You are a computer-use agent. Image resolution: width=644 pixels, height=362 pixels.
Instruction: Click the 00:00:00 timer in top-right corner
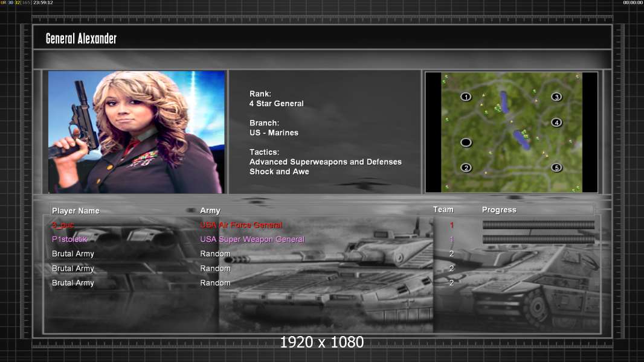[633, 2]
